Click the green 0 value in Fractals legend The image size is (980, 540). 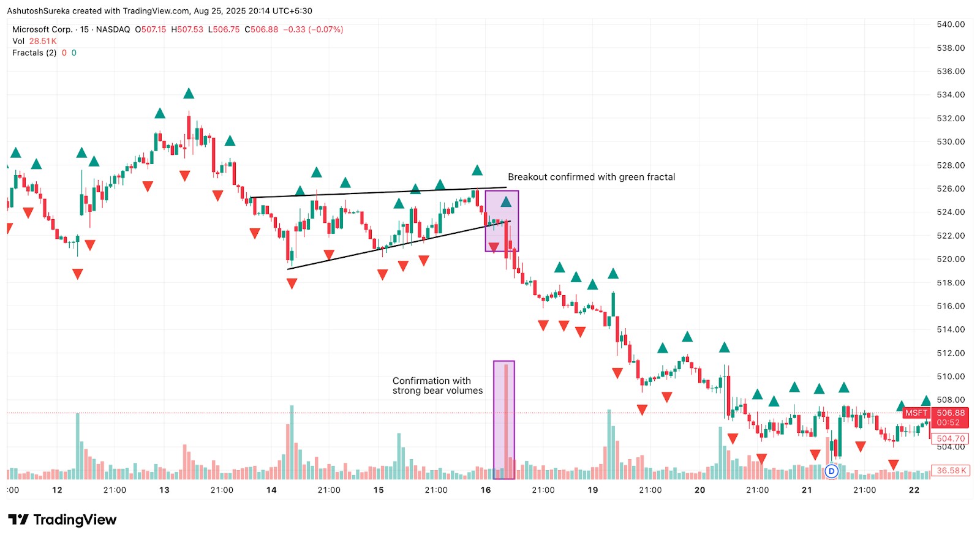74,53
